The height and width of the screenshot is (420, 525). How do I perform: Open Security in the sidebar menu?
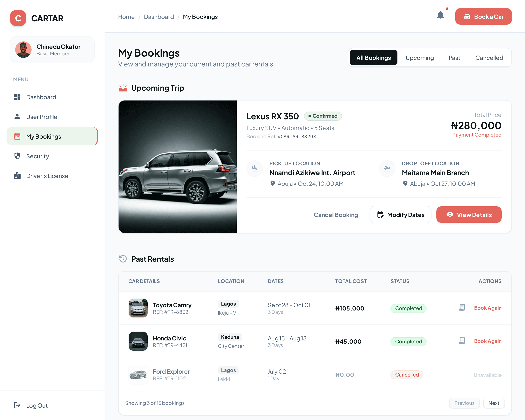[52, 156]
